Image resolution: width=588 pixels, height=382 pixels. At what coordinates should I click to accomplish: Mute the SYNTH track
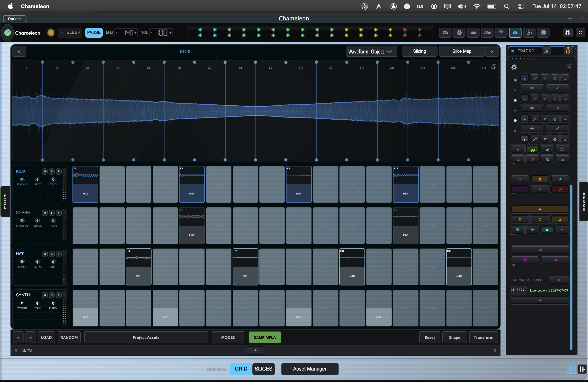click(45, 295)
